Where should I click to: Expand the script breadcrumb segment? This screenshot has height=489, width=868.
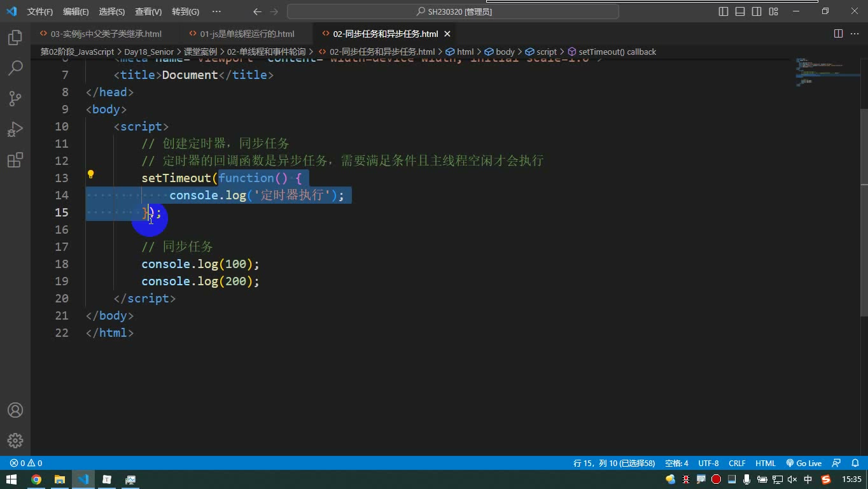pos(541,52)
